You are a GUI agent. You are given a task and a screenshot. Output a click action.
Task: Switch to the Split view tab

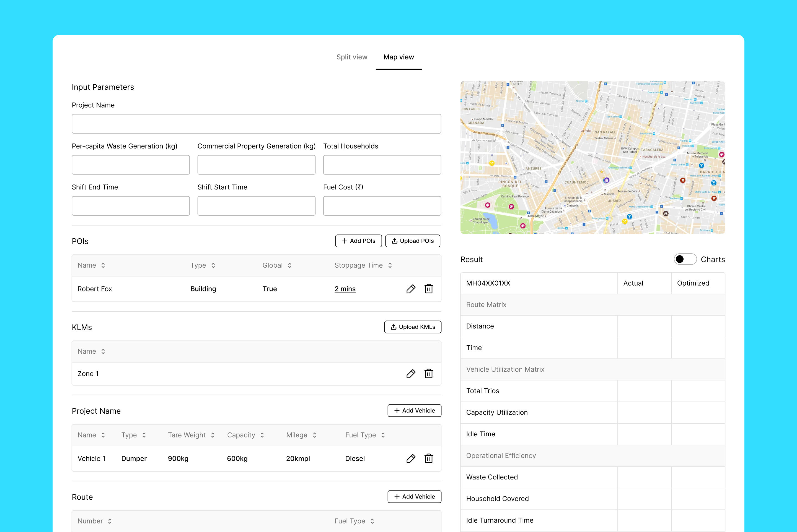pos(352,57)
